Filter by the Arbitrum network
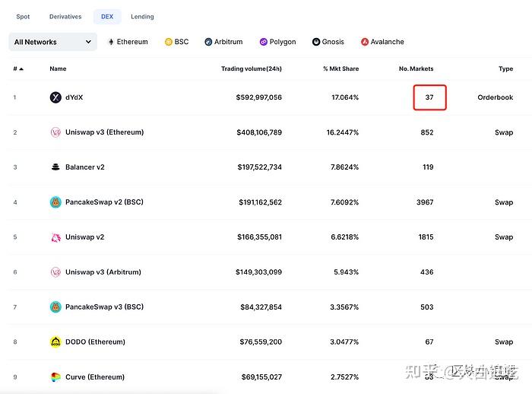The width and height of the screenshot is (532, 394). (223, 42)
